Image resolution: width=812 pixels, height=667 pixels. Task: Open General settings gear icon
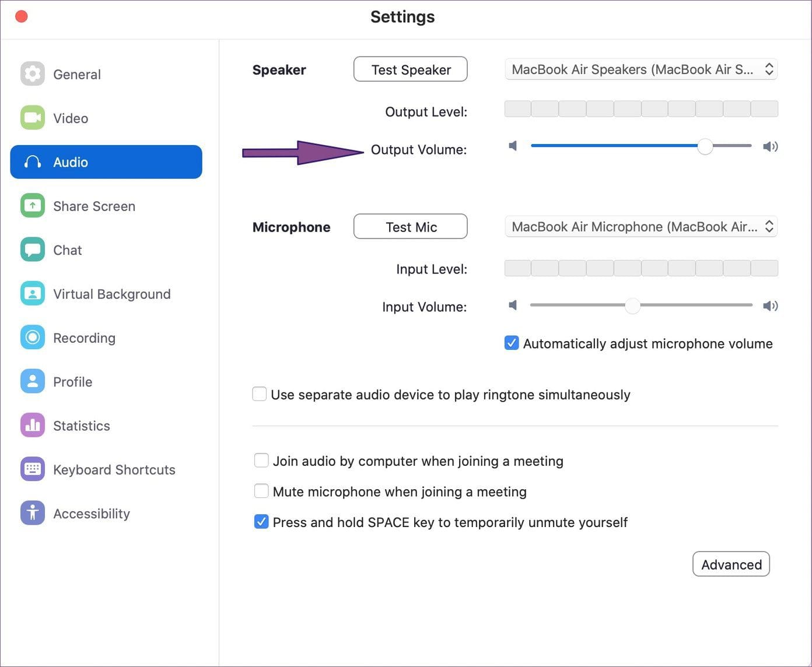point(33,74)
